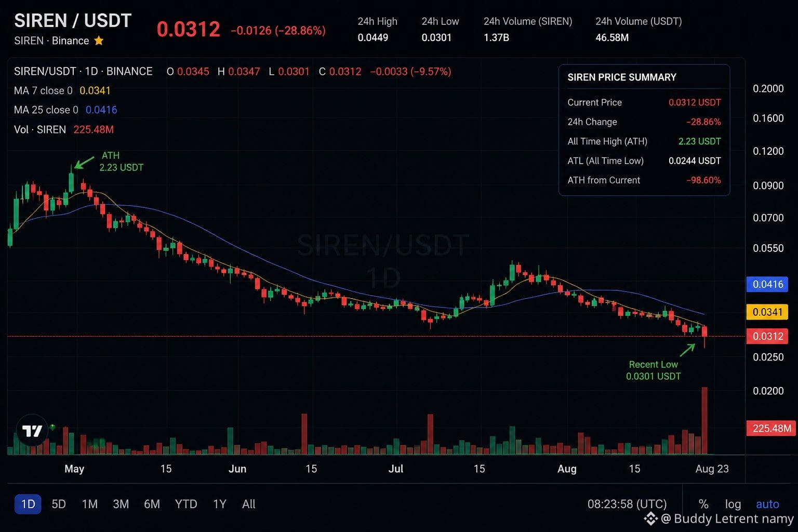This screenshot has width=798, height=532.
Task: Click the large red 0.0312 header price
Action: click(189, 29)
